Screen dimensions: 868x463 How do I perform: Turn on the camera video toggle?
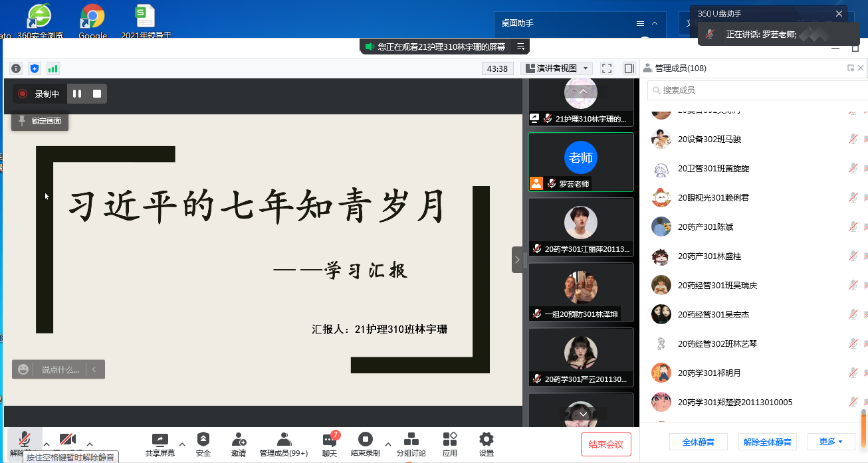click(x=68, y=440)
